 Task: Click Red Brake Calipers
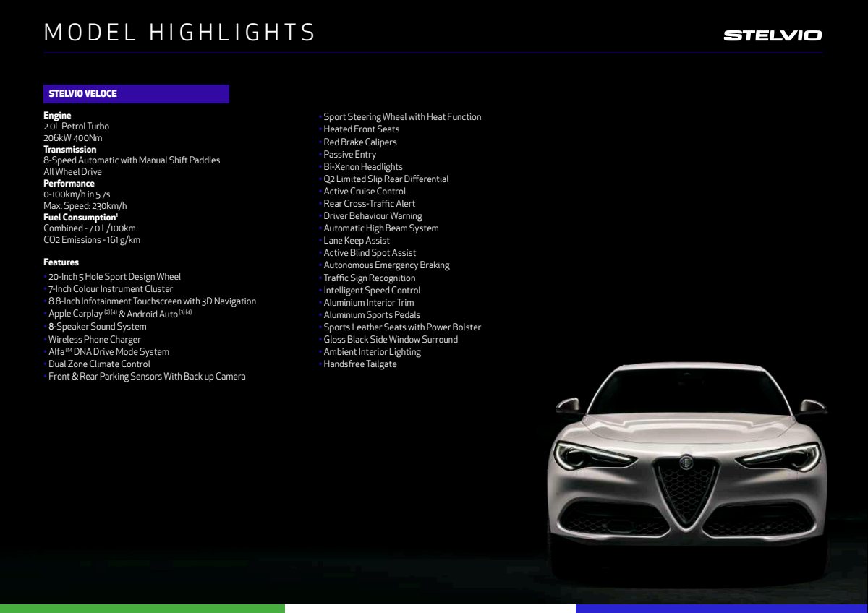360,142
